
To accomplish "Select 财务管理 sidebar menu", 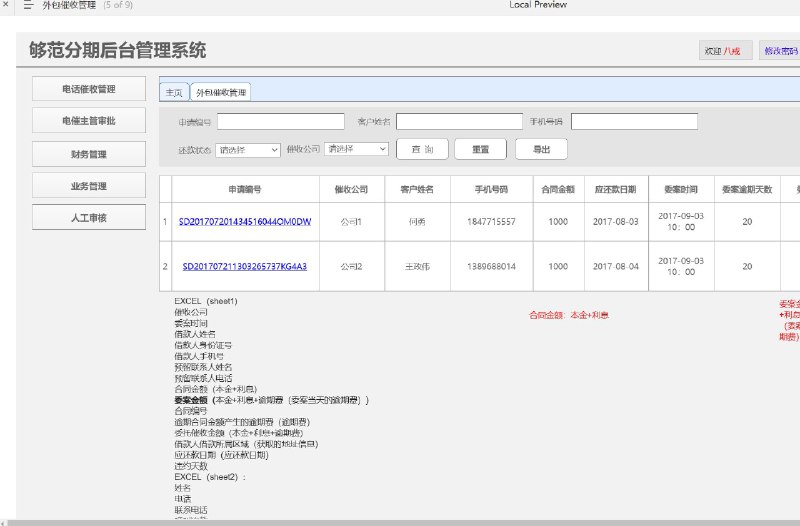I will (x=89, y=154).
